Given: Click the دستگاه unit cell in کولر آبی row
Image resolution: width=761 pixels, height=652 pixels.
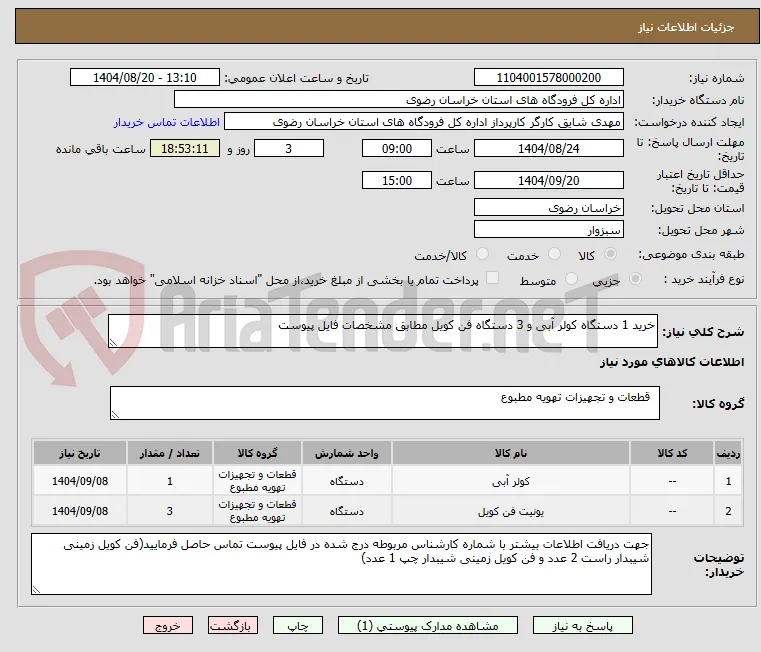Looking at the screenshot, I should pyautogui.click(x=347, y=481).
